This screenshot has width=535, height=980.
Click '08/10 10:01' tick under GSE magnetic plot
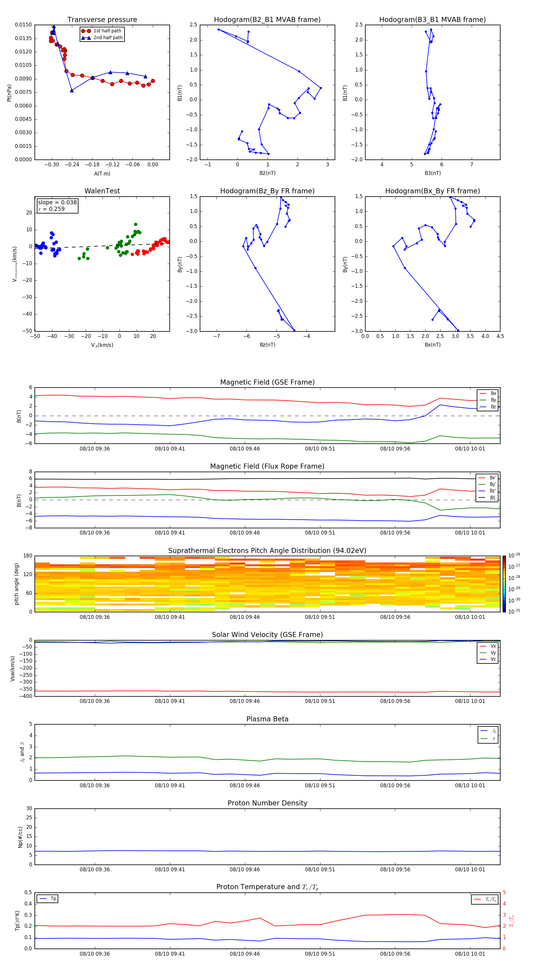pyautogui.click(x=470, y=448)
